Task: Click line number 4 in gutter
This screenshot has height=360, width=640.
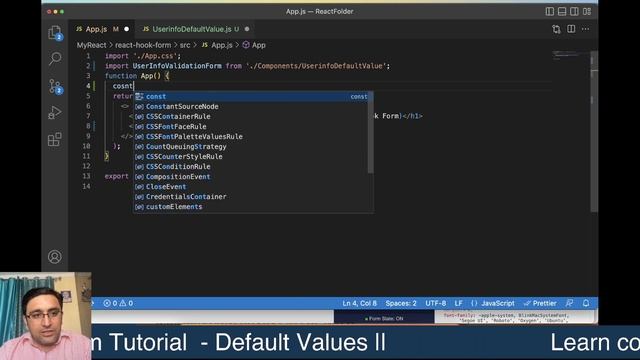Action: click(88, 86)
